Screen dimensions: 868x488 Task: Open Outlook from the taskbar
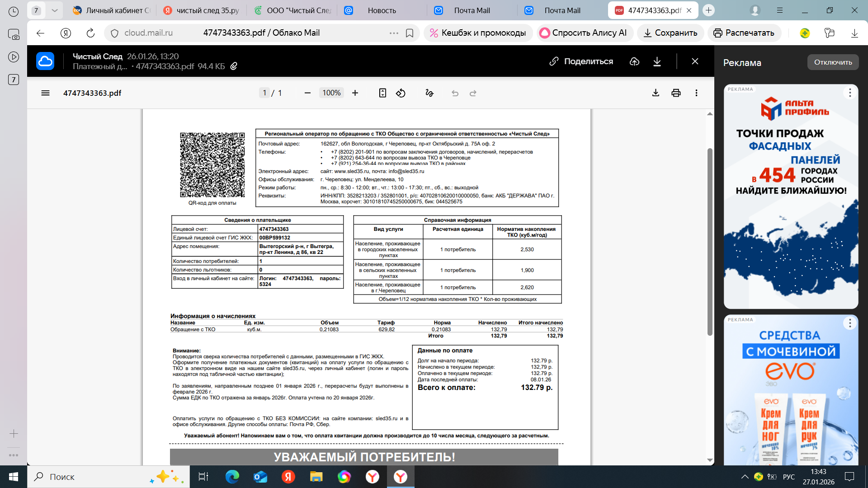260,477
